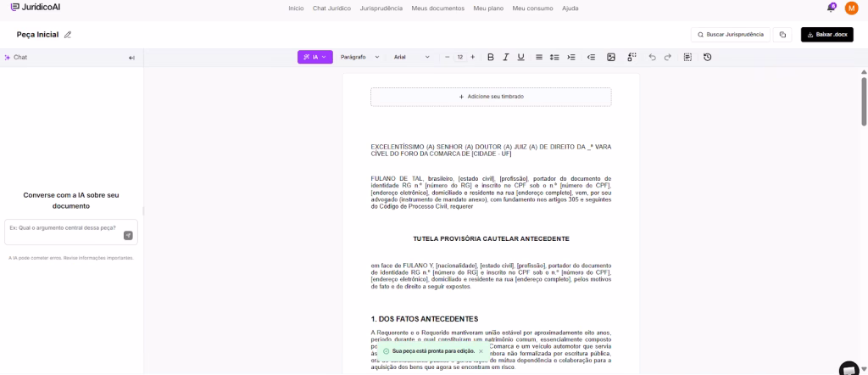The width and height of the screenshot is (868, 375).
Task: Open Meus documentos in the top menu
Action: click(x=438, y=8)
